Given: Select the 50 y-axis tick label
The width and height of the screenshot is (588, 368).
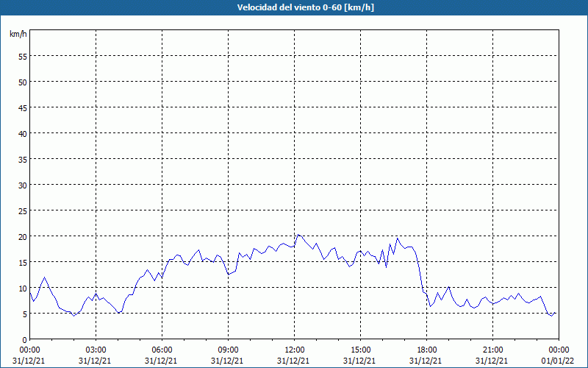Looking at the screenshot, I should [x=23, y=82].
